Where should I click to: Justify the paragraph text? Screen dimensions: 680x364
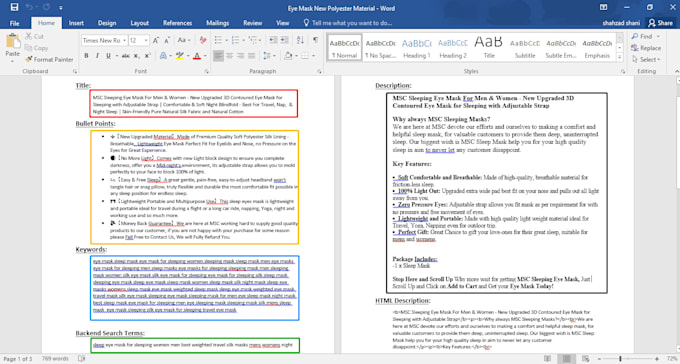coord(252,56)
